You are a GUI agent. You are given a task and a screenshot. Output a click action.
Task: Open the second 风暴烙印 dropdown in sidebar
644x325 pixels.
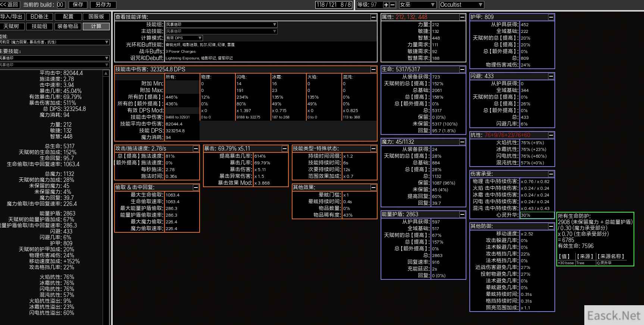click(54, 65)
